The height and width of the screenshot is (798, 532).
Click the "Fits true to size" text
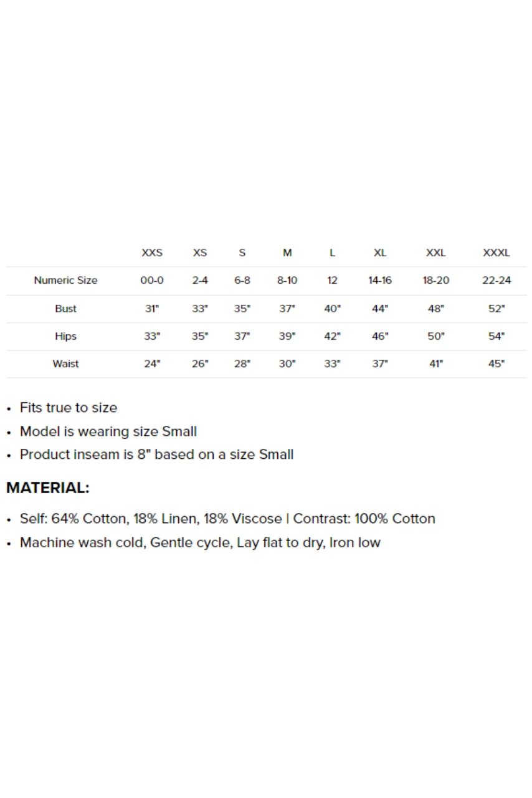pyautogui.click(x=69, y=408)
